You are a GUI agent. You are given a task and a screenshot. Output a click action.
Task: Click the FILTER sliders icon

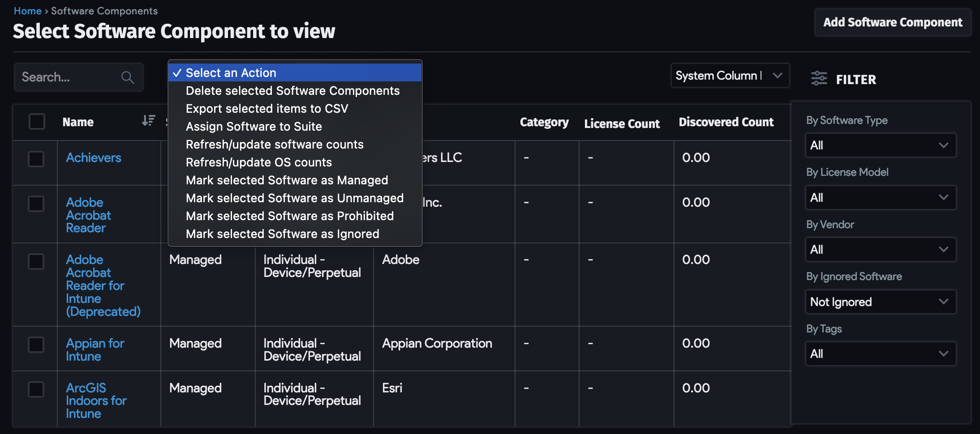(x=819, y=78)
